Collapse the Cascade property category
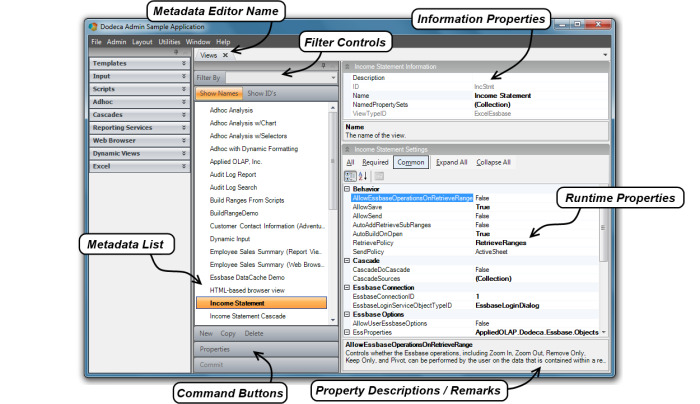This screenshot has height=404, width=700. [x=347, y=260]
